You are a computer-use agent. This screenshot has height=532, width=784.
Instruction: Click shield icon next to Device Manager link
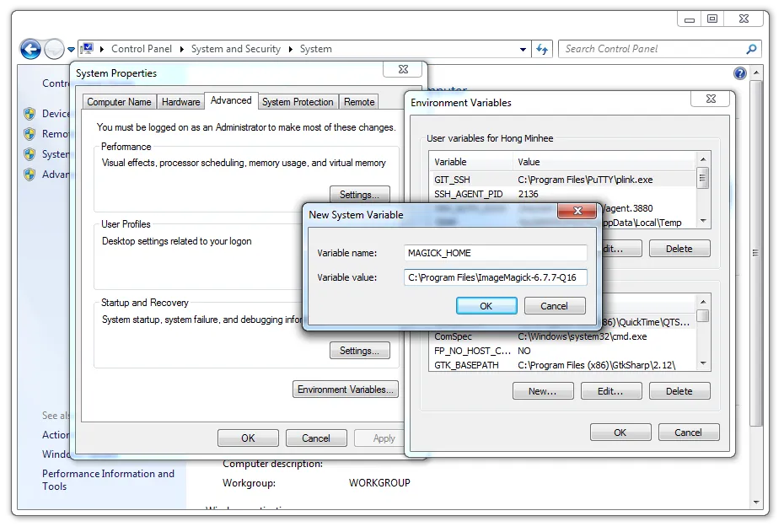(x=30, y=114)
